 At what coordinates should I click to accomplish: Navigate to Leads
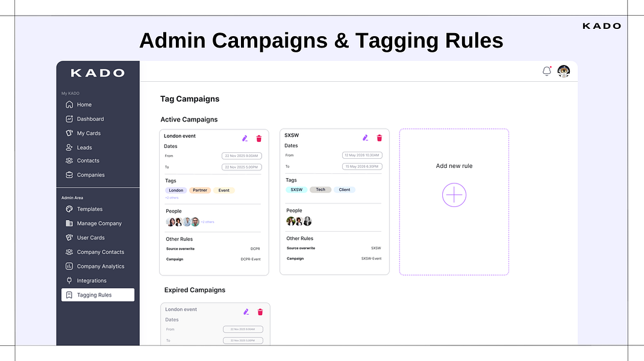pyautogui.click(x=84, y=147)
